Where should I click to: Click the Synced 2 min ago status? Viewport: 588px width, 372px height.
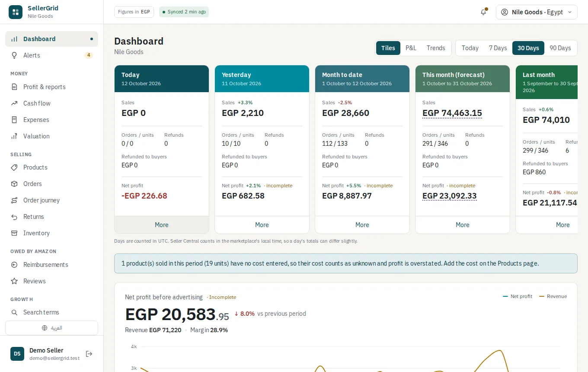click(184, 12)
